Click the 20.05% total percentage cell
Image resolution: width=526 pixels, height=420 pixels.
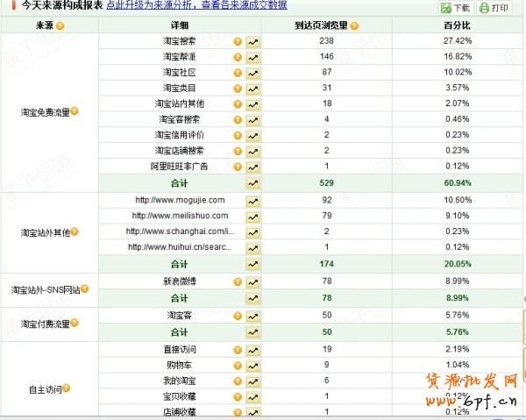(x=458, y=264)
